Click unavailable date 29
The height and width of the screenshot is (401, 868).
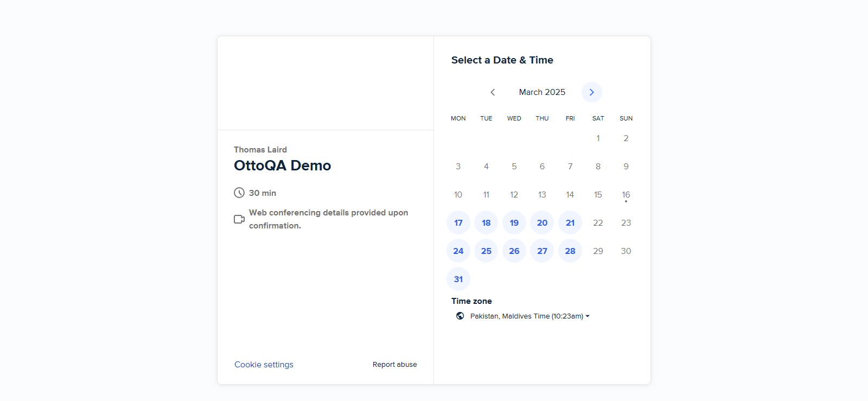[x=598, y=251]
